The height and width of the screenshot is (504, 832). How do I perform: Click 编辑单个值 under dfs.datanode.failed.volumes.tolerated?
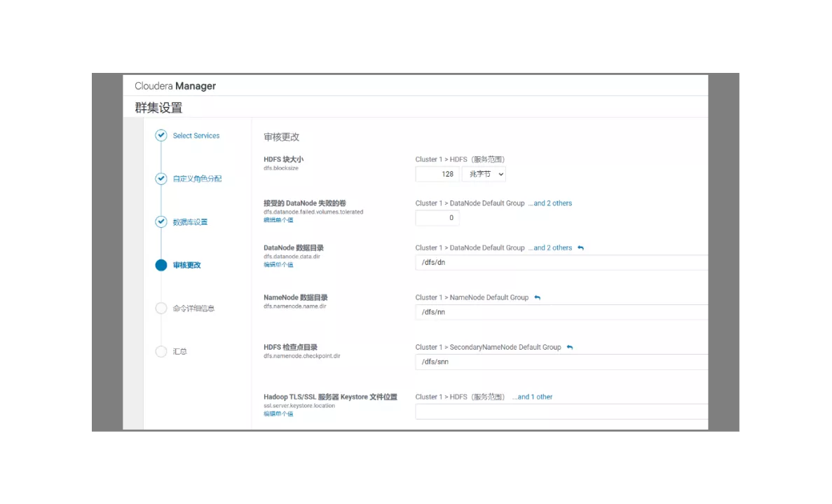(x=278, y=220)
